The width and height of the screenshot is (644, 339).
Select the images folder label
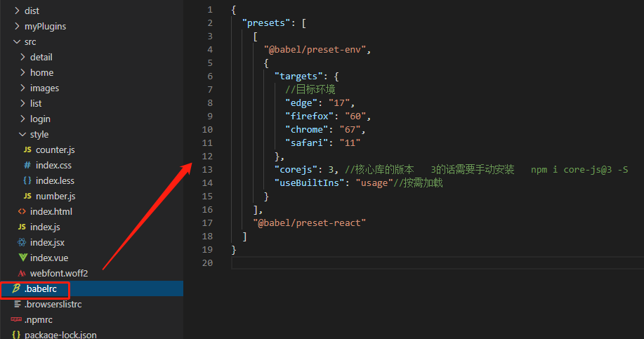tap(44, 88)
